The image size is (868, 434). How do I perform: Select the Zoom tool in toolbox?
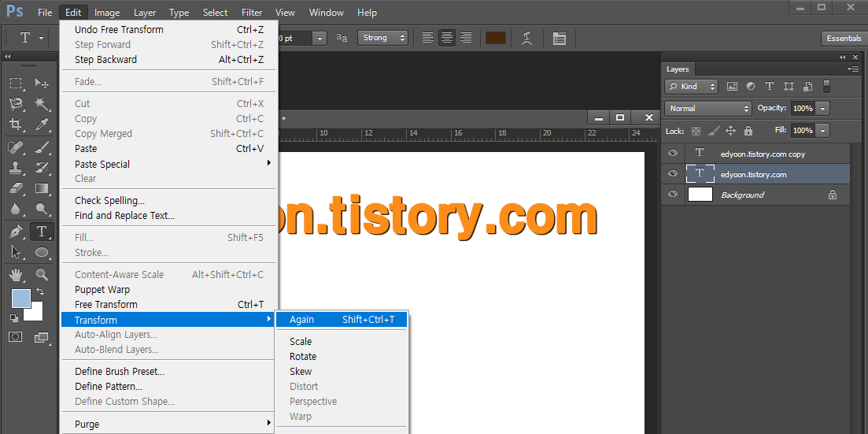pyautogui.click(x=42, y=274)
